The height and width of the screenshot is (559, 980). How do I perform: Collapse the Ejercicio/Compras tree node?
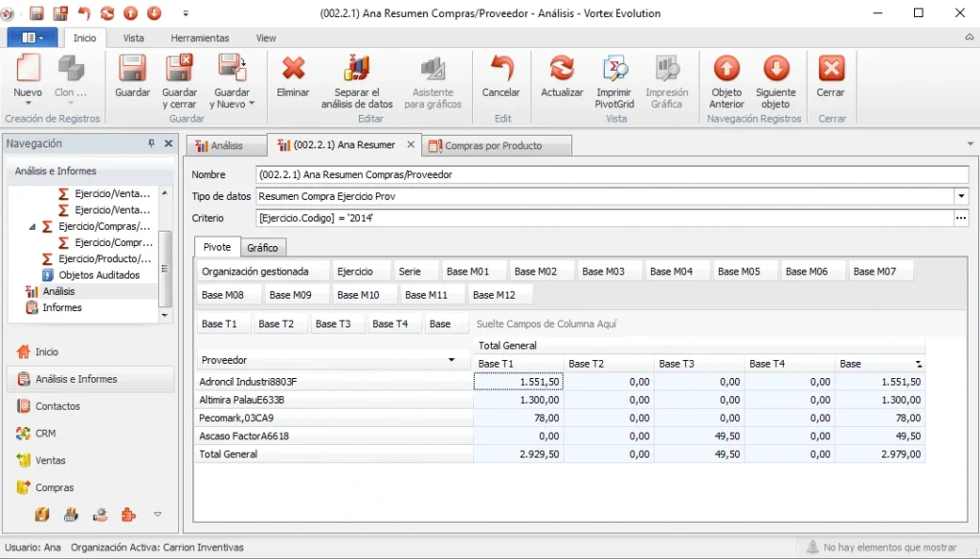pos(33,227)
